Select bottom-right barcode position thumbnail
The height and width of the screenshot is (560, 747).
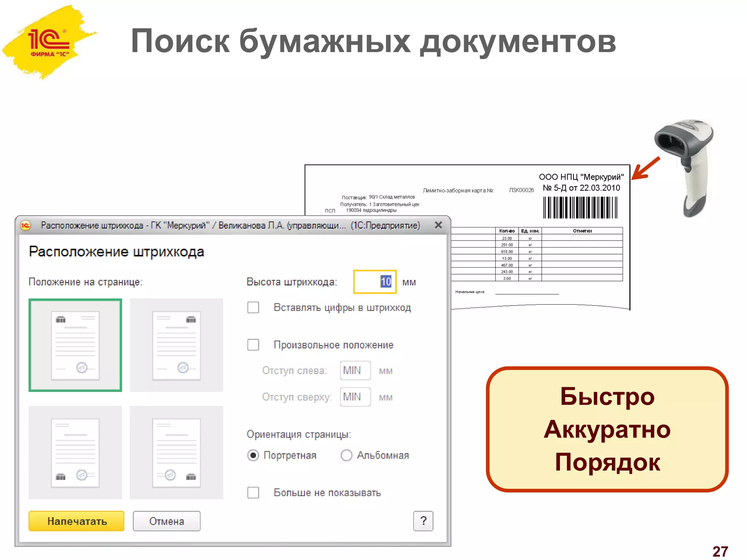[x=176, y=452]
